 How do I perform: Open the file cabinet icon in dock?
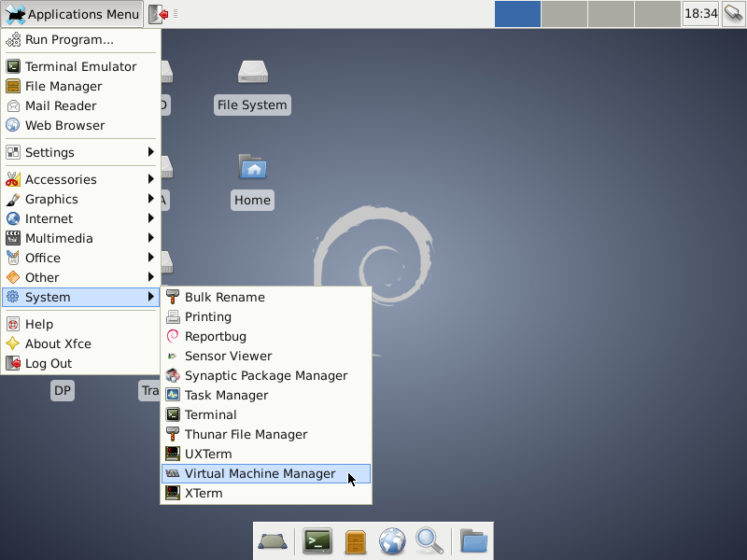(x=355, y=540)
